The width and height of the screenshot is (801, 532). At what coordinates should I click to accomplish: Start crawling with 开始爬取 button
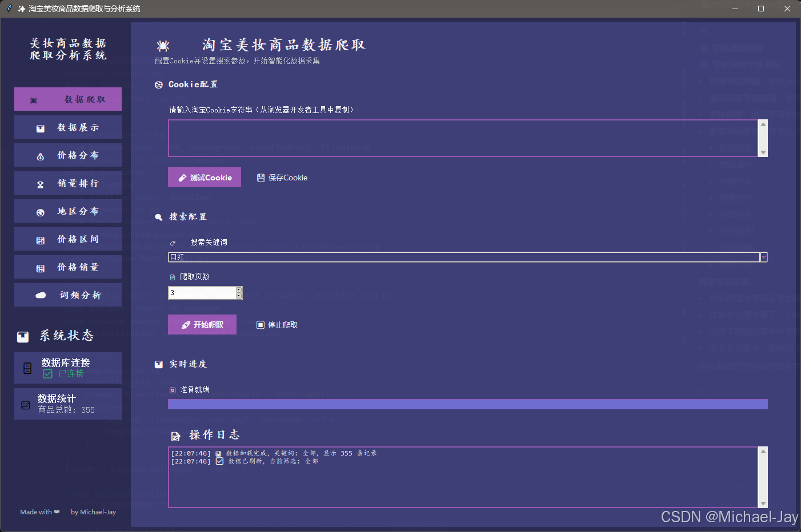202,325
